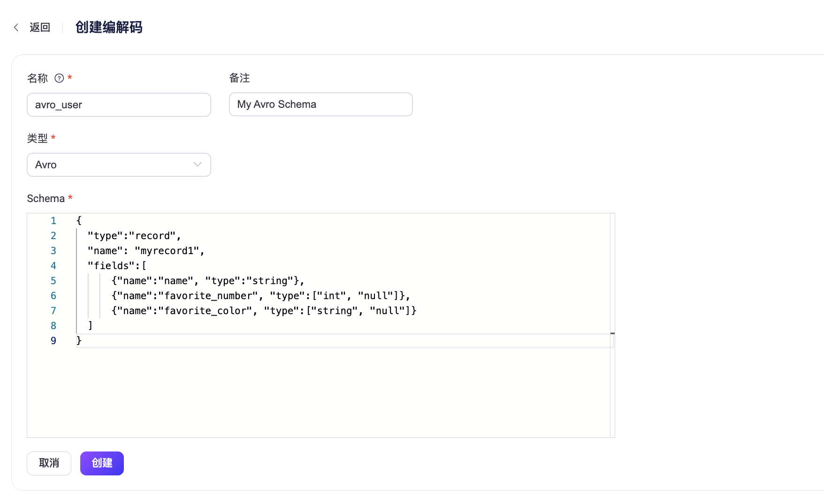This screenshot has width=824, height=504.
Task: Click the chevron arrow in 类型 selector
Action: click(198, 165)
